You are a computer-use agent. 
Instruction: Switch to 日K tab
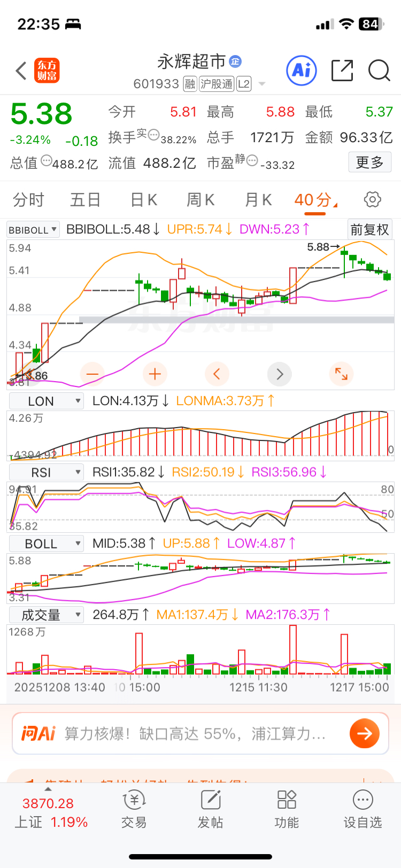(143, 200)
